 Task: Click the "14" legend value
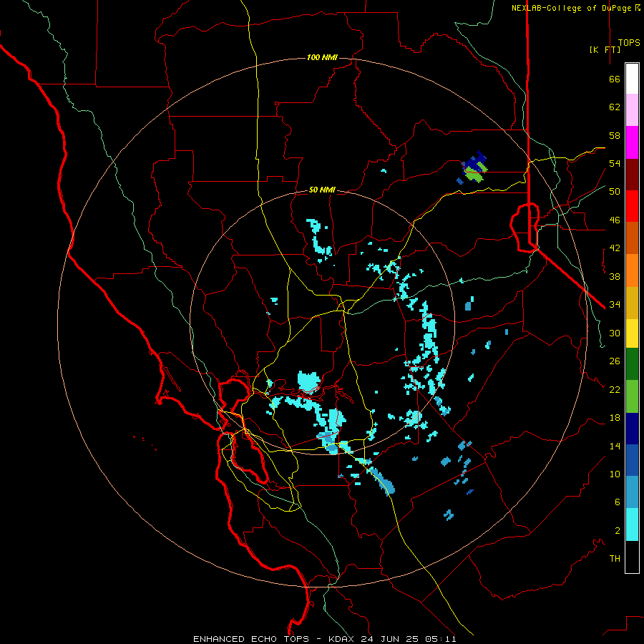pos(615,446)
